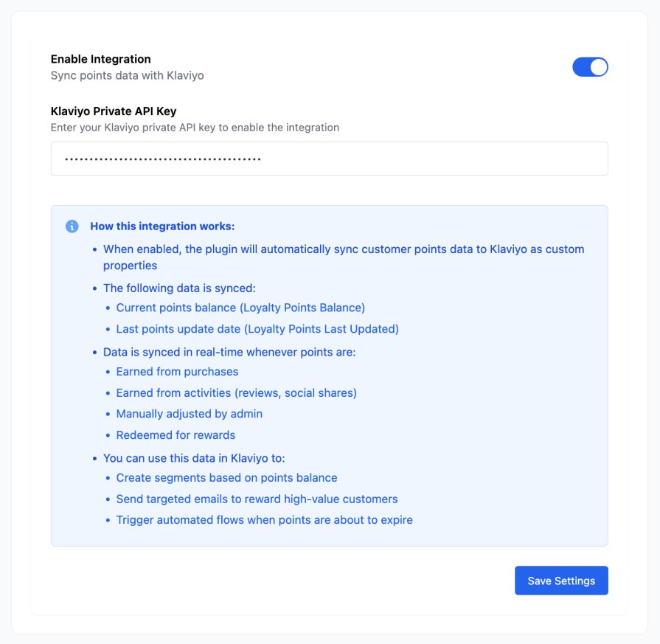
Task: Select the "Klaviyo Private API Key" label
Action: coord(114,111)
